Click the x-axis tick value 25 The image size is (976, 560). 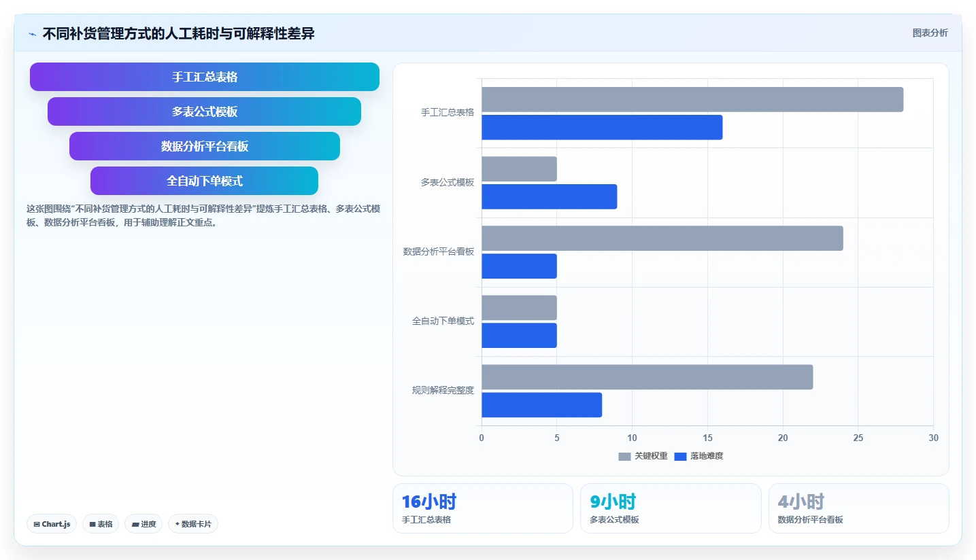pos(858,438)
